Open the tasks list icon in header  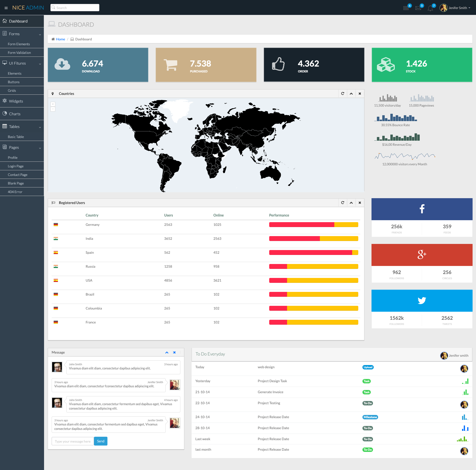click(406, 8)
